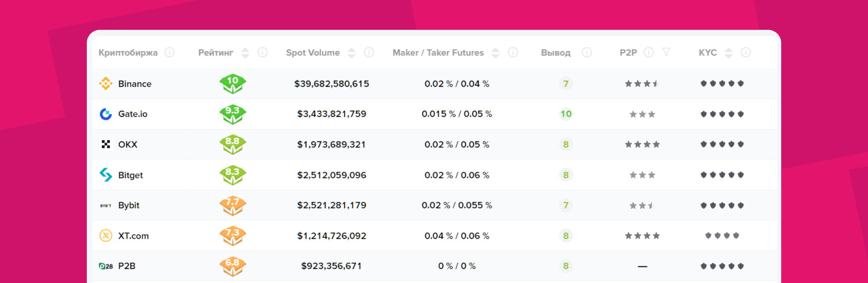Click the Binance logo icon
Image resolution: width=868 pixels, height=283 pixels.
[106, 84]
